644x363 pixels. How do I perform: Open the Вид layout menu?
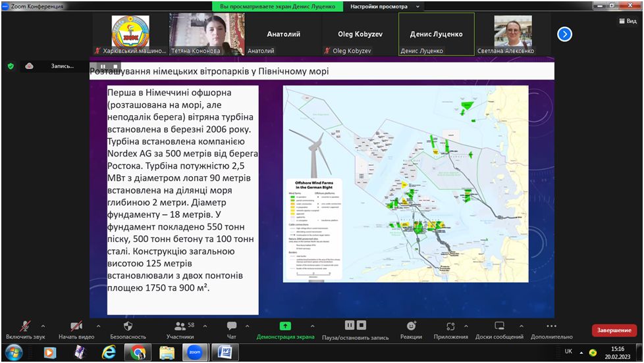628,21
